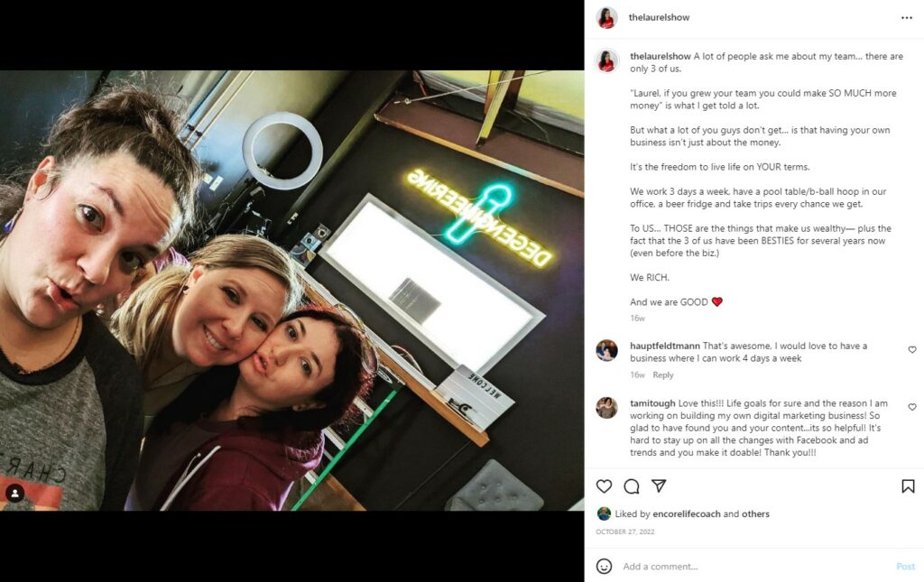Open the three-dot more options menu
The width and height of the screenshot is (924, 582).
pos(907,18)
